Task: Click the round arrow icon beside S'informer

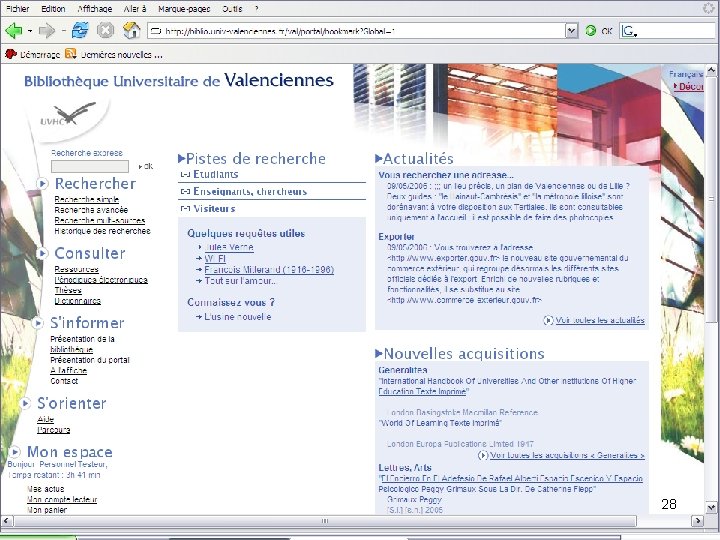Action: [x=37, y=323]
